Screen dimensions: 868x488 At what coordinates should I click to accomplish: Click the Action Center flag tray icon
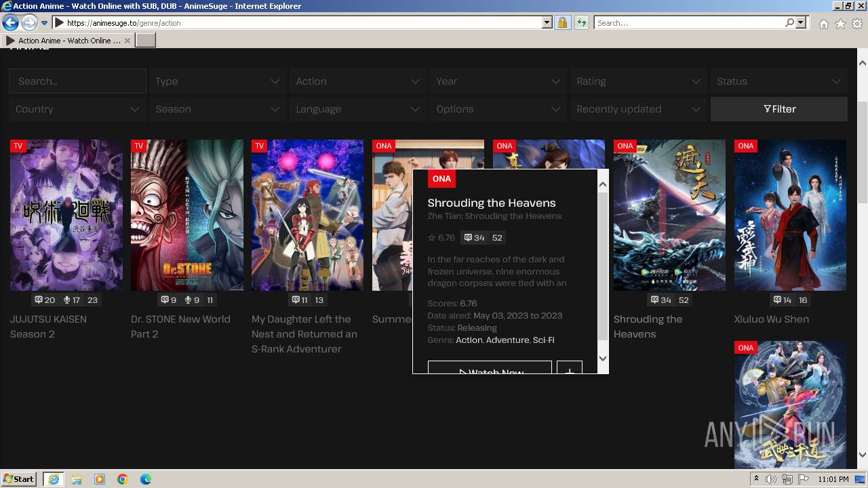[x=804, y=479]
